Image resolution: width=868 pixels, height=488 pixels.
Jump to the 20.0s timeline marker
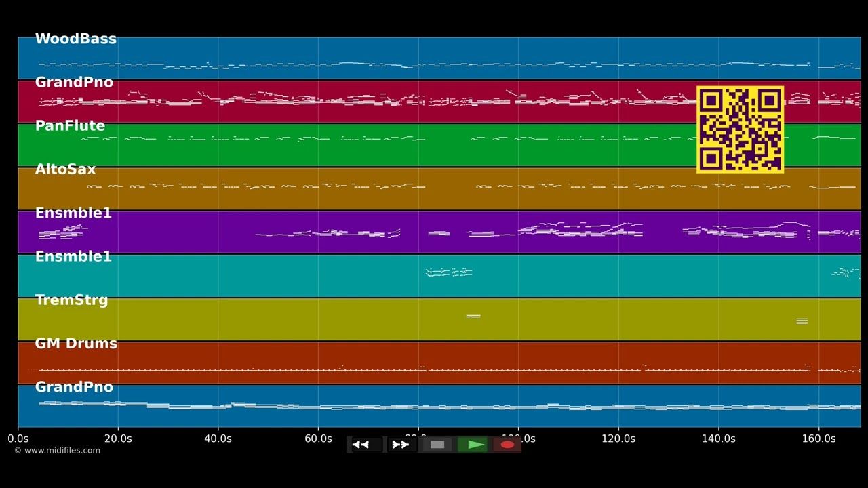click(x=118, y=439)
